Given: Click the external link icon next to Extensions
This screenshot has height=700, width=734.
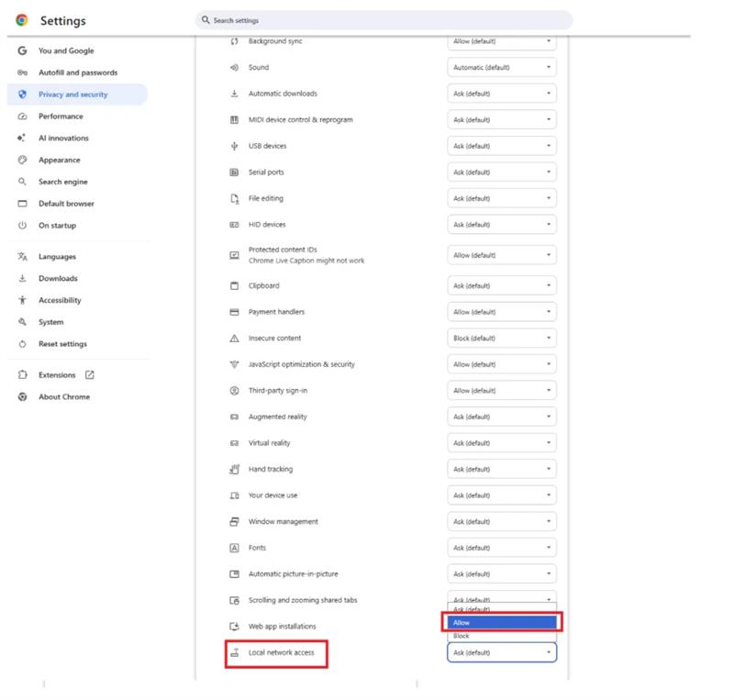Looking at the screenshot, I should (x=89, y=374).
